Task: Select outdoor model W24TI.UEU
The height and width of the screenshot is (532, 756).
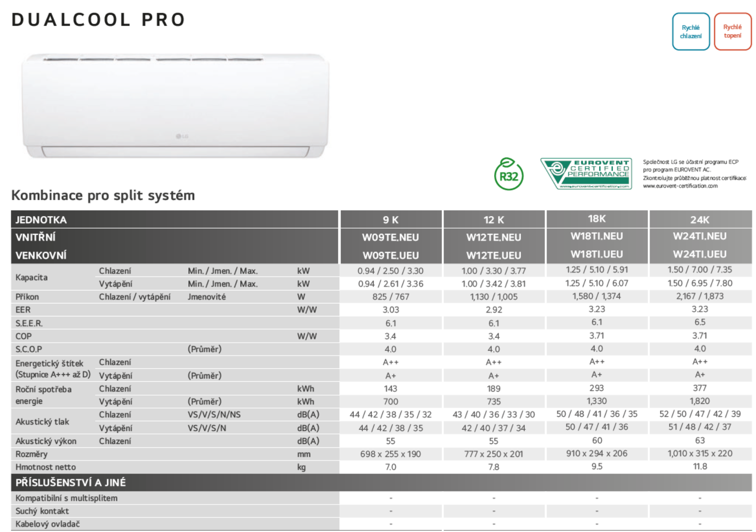Action: click(700, 254)
